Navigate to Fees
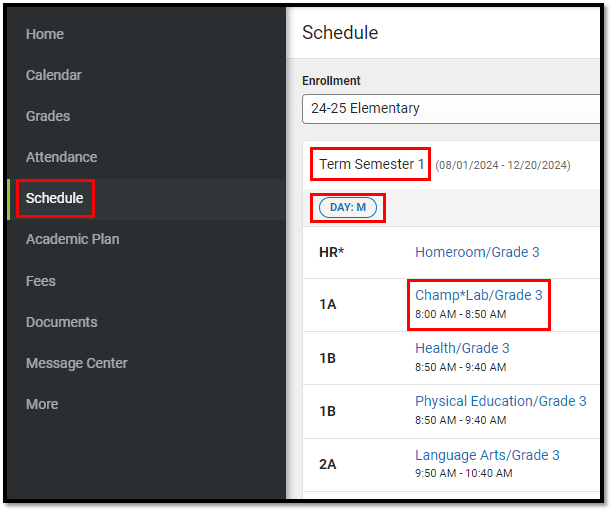This screenshot has width=613, height=512. tap(41, 281)
